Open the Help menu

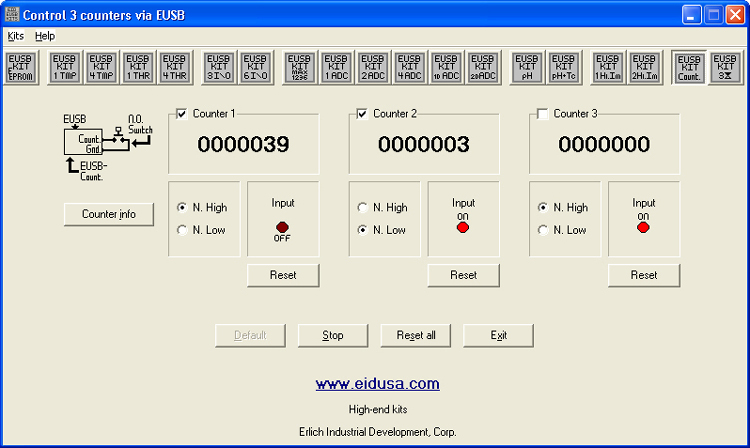(x=45, y=36)
